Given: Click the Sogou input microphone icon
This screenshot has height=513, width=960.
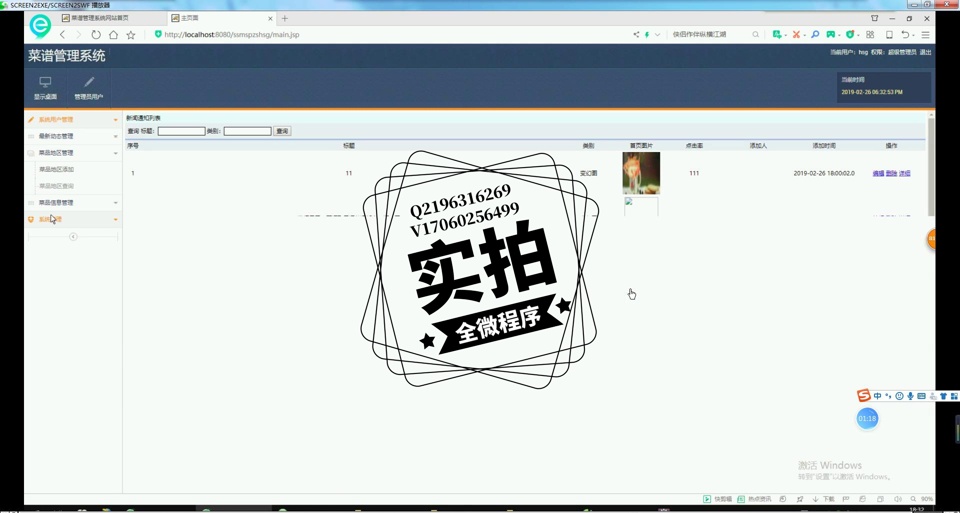Looking at the screenshot, I should [x=910, y=396].
